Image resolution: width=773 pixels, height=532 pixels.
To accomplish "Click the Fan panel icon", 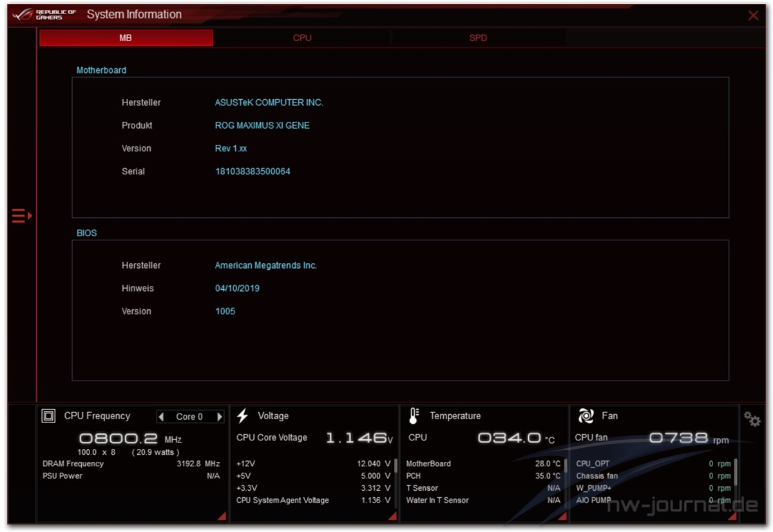I will pos(586,416).
